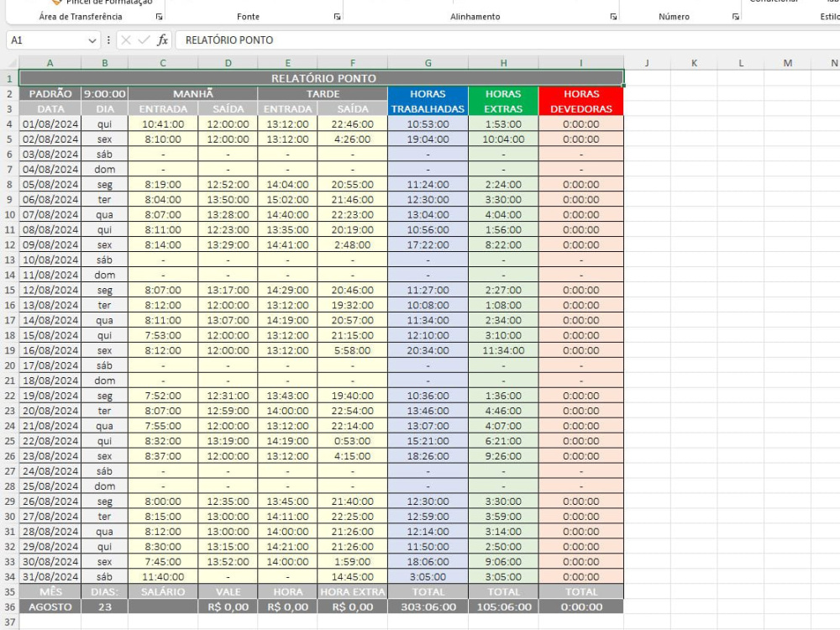Screen dimensions: 840x630
Task: Select date cell 19/08/2024
Action: (50, 396)
